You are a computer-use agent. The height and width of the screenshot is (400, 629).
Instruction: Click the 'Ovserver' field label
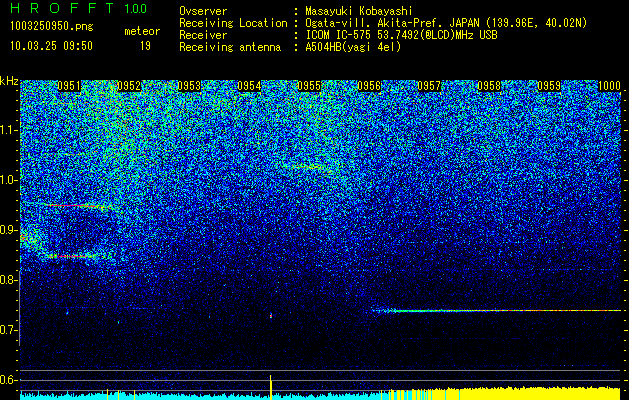(x=203, y=12)
